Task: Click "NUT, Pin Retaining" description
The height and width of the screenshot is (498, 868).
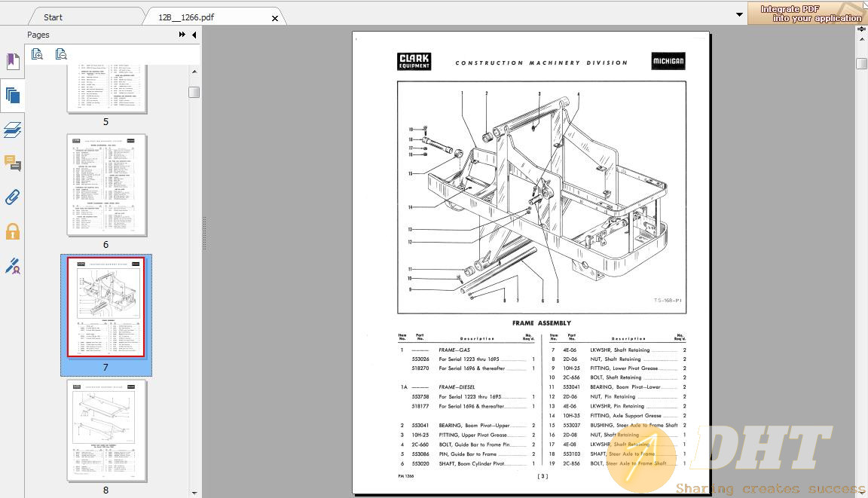Action: coord(613,397)
